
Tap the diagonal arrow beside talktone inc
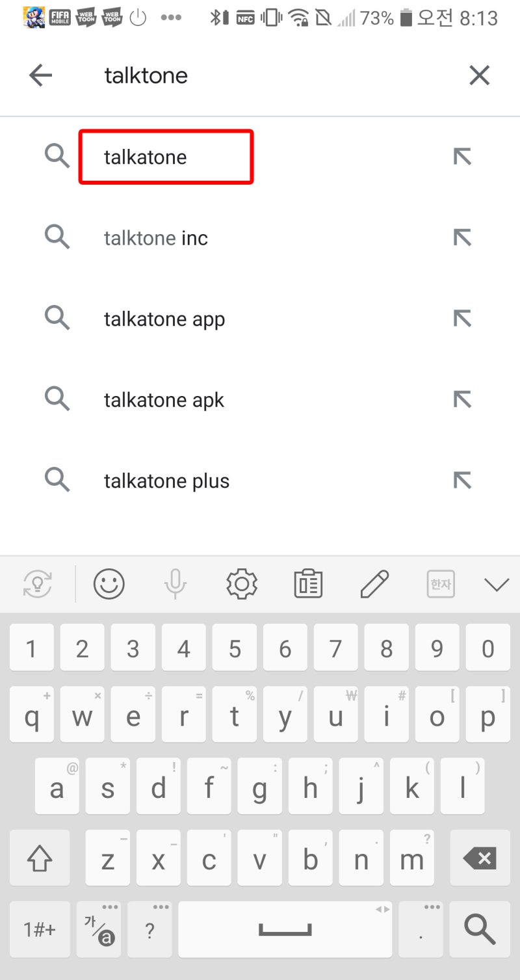(x=462, y=237)
